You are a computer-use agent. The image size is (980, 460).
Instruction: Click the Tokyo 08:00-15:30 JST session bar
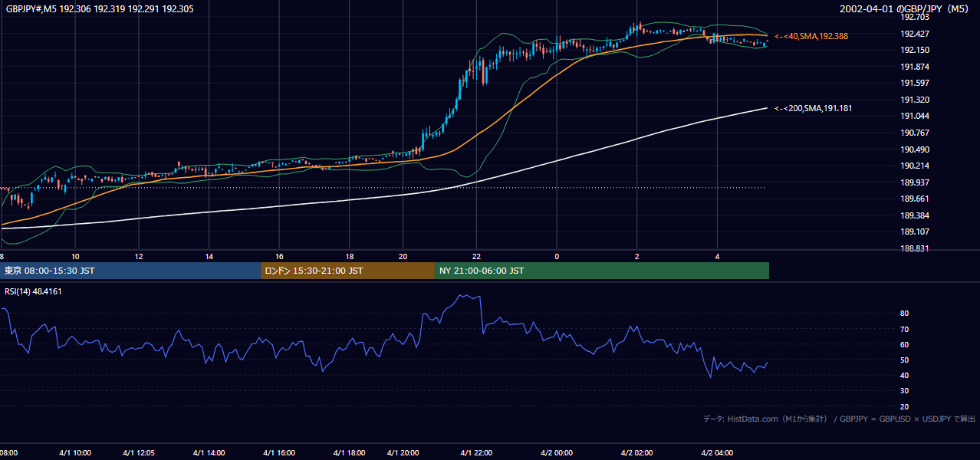click(130, 271)
